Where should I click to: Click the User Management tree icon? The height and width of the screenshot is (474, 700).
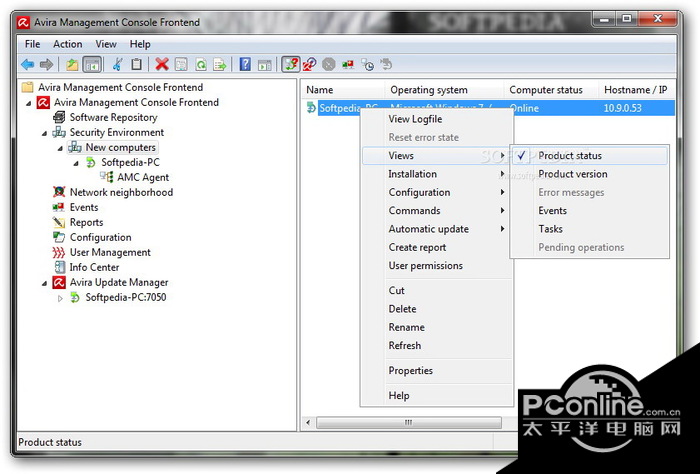59,253
